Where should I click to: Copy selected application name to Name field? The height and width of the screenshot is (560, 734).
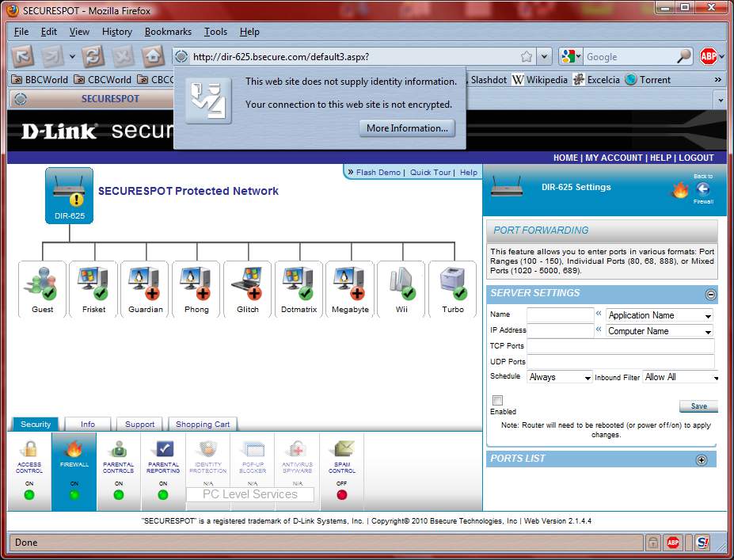pos(599,313)
